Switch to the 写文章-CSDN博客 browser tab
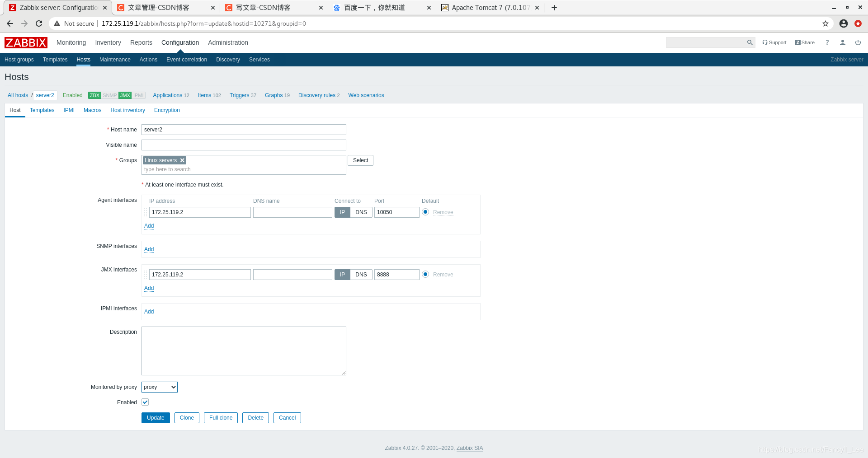Viewport: 868px width, 458px height. 274,8
